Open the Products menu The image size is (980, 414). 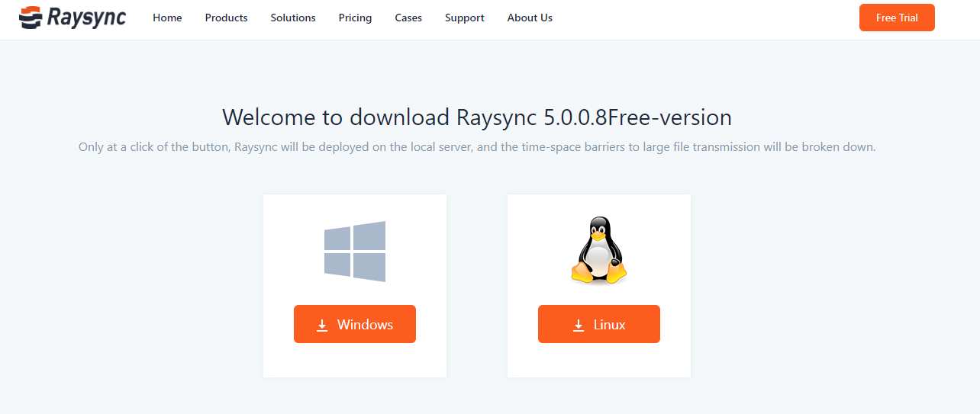pyautogui.click(x=226, y=18)
